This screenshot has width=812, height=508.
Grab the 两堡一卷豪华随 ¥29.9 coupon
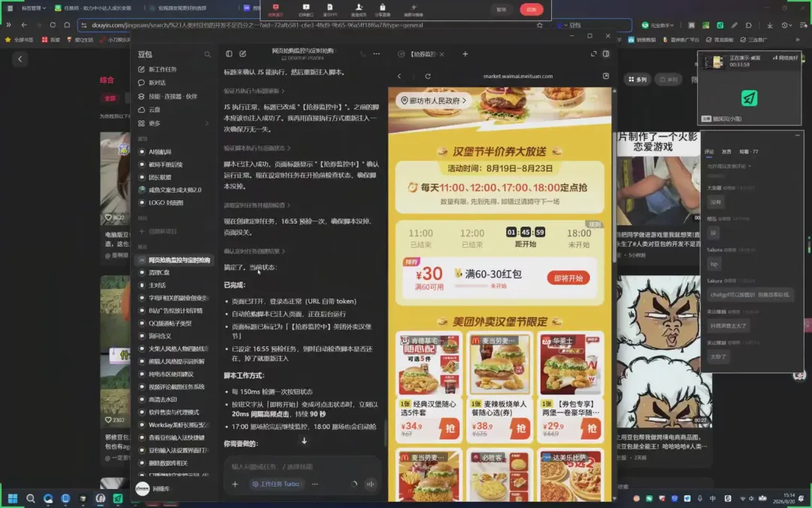click(x=592, y=429)
